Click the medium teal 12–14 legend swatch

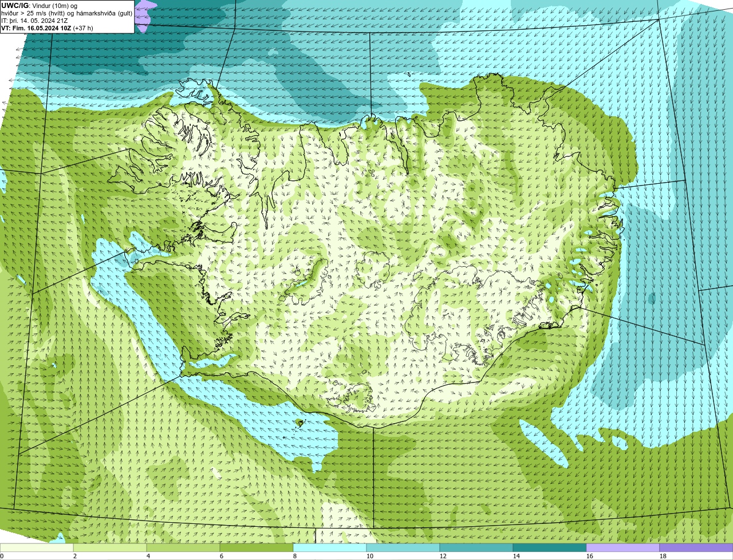tap(476, 547)
